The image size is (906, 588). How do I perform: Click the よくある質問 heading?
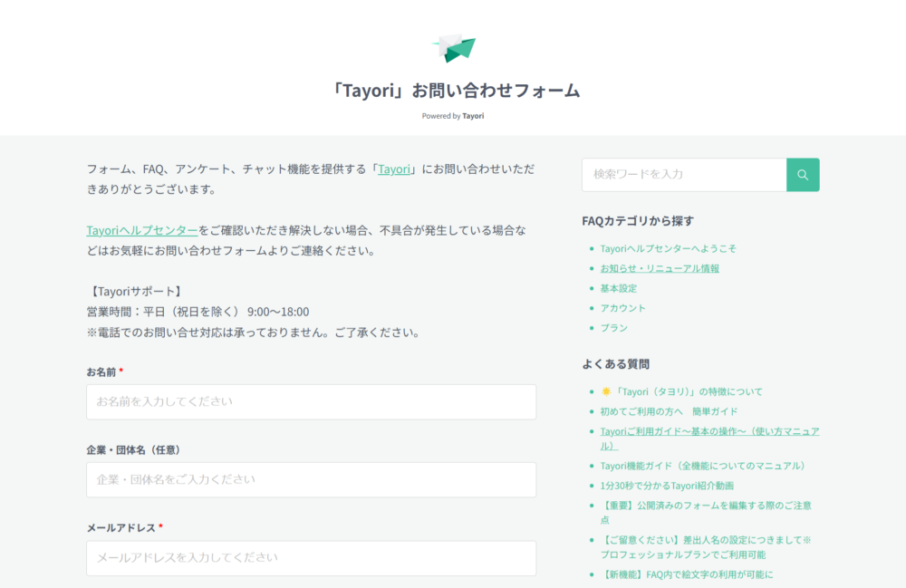click(x=615, y=364)
